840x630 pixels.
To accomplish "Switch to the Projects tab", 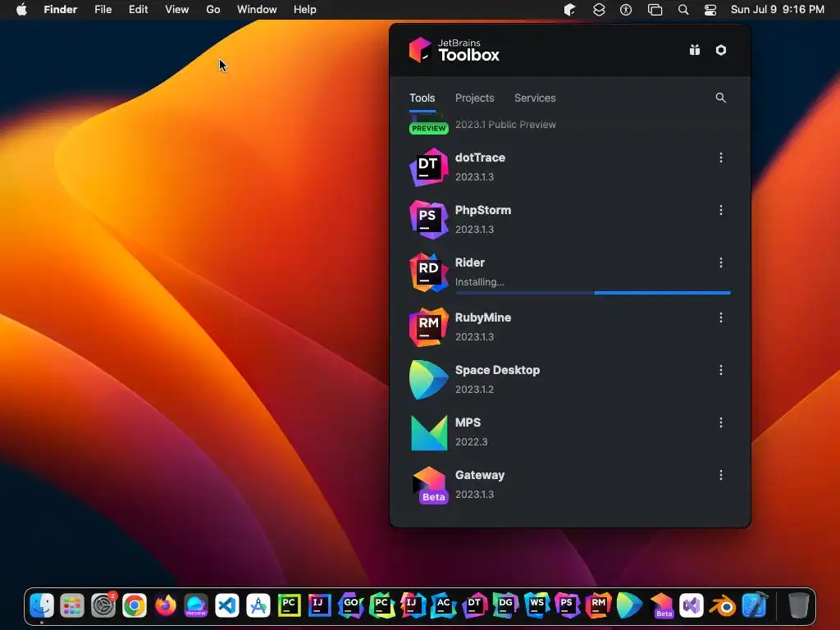I will [x=475, y=98].
